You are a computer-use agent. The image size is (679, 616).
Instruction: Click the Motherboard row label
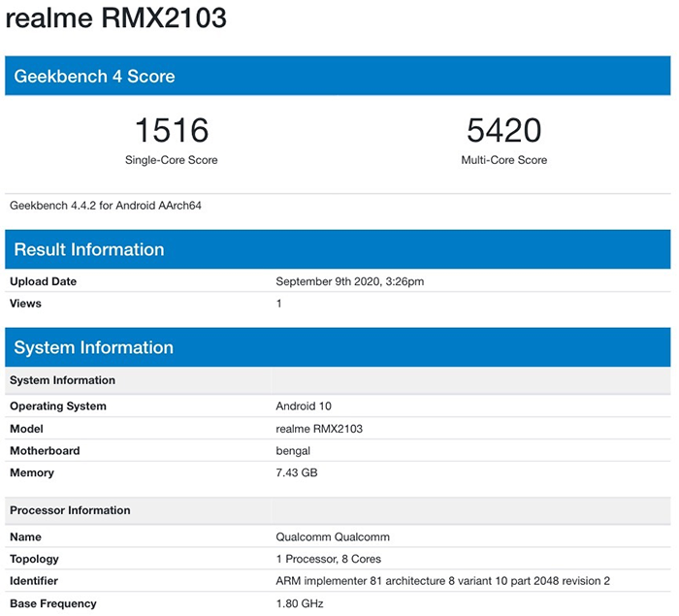[x=45, y=451]
